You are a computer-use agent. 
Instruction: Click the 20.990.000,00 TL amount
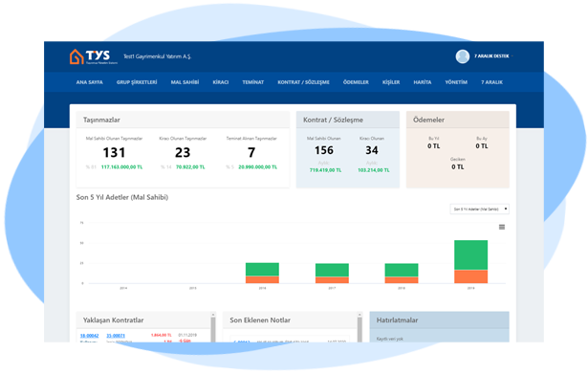point(257,167)
